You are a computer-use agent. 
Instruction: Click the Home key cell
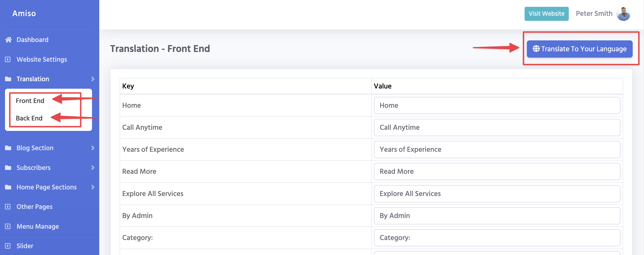(245, 105)
